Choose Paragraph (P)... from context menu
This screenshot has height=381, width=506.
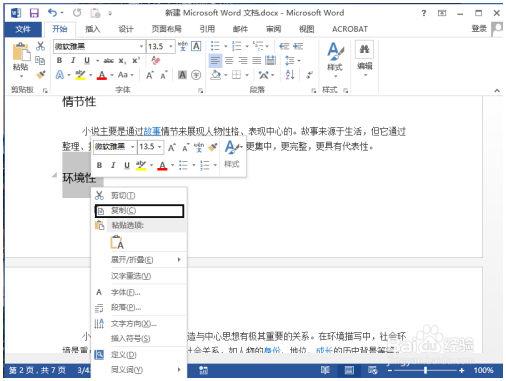click(139, 307)
